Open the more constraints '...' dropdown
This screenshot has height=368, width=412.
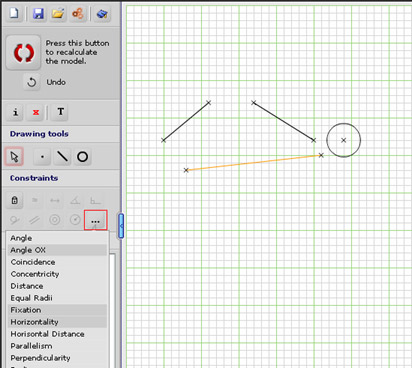click(95, 220)
